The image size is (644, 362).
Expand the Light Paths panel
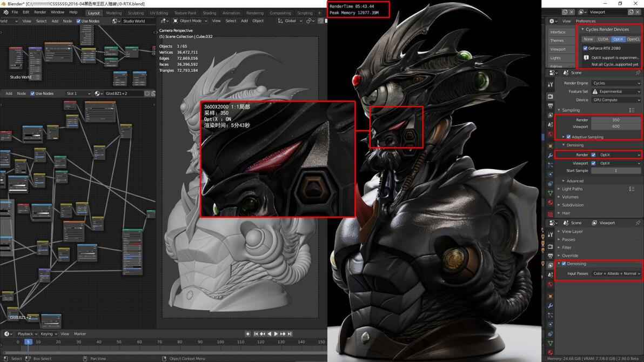click(572, 189)
